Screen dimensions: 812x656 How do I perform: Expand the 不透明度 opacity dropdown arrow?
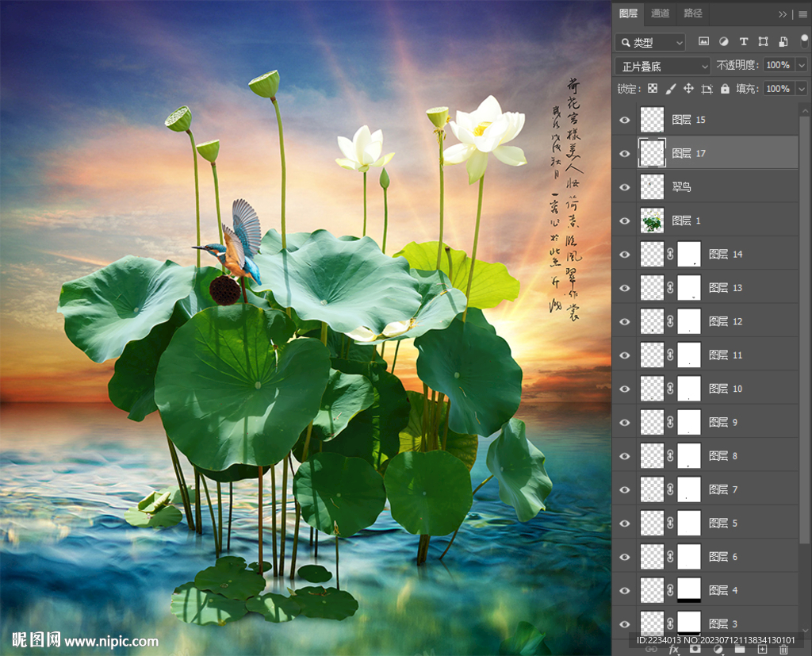[x=801, y=66]
